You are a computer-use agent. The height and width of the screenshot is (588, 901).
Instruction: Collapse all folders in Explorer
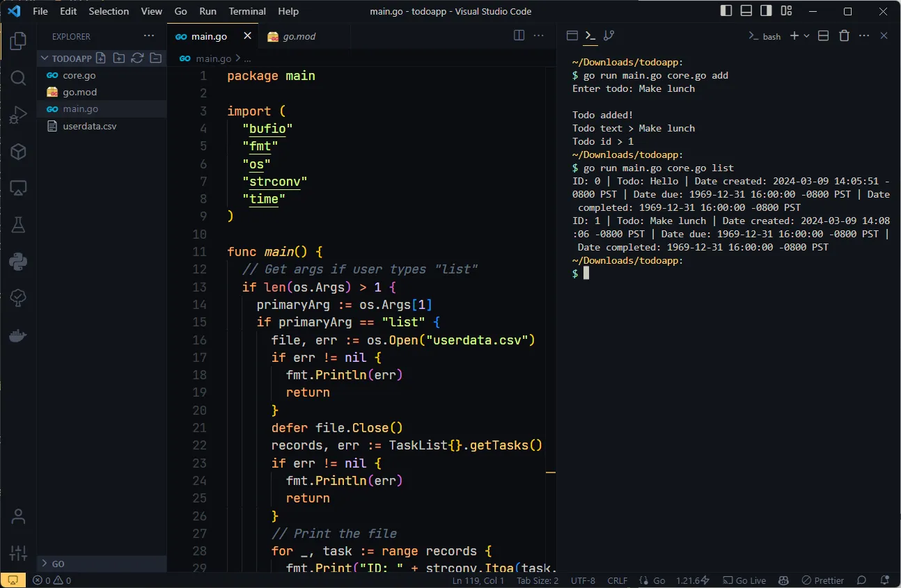tap(155, 58)
